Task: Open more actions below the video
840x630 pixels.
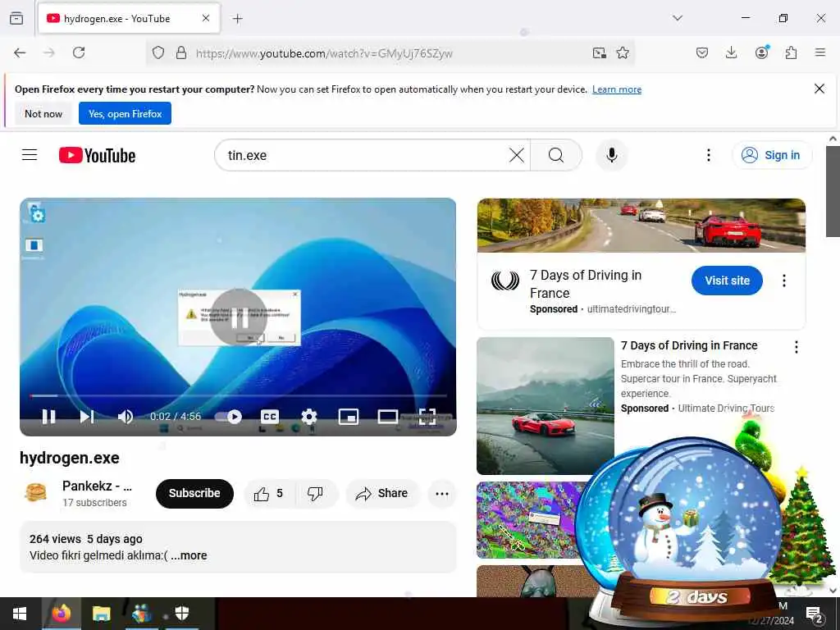Action: (442, 493)
